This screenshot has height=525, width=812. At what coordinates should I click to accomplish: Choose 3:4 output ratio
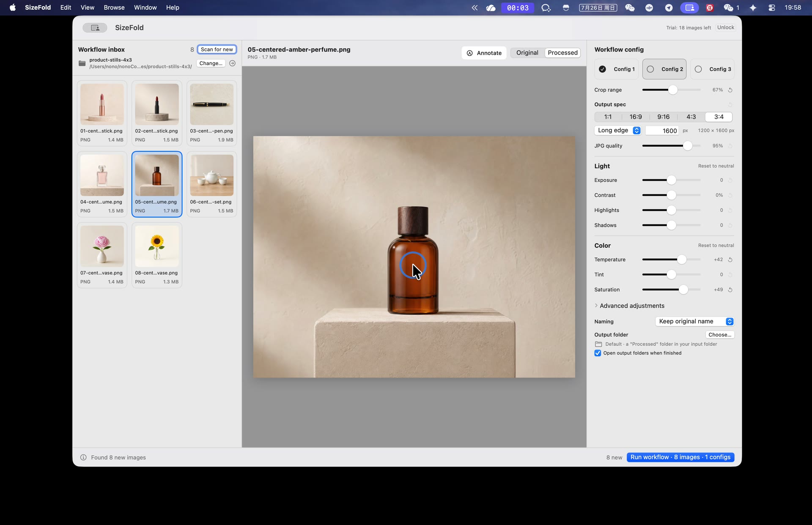(719, 117)
